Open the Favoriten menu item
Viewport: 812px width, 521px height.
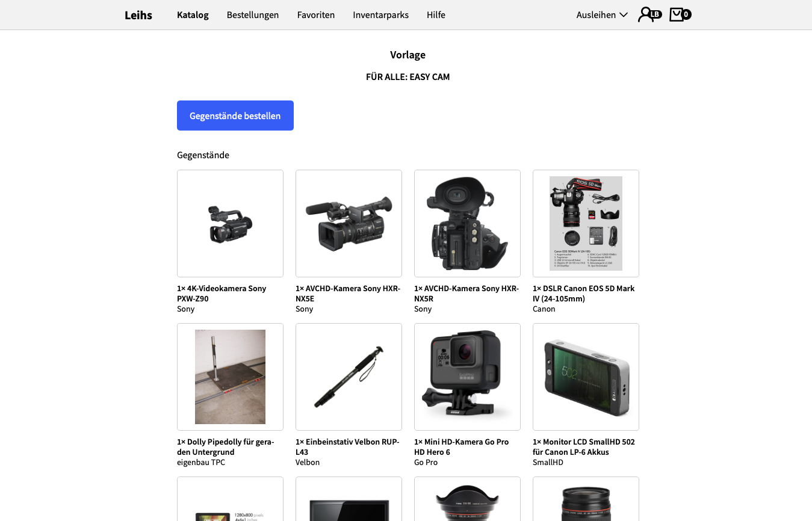(x=316, y=15)
